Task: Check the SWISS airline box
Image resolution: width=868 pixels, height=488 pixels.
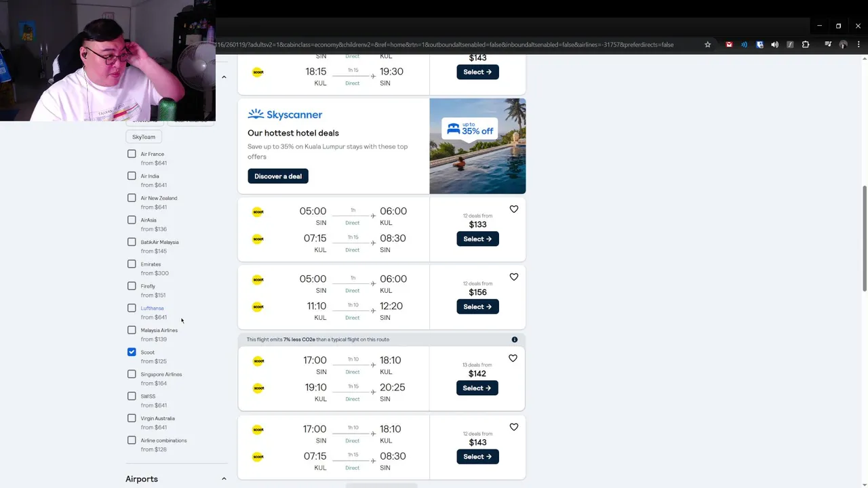Action: pyautogui.click(x=132, y=396)
